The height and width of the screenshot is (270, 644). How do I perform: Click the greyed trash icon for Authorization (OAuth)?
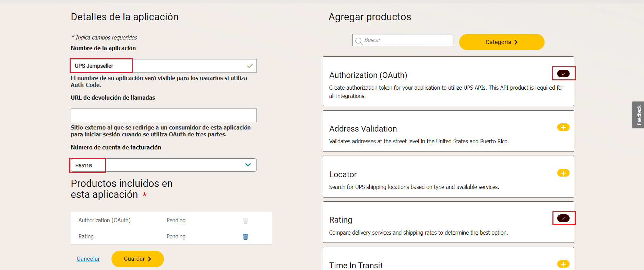246,221
